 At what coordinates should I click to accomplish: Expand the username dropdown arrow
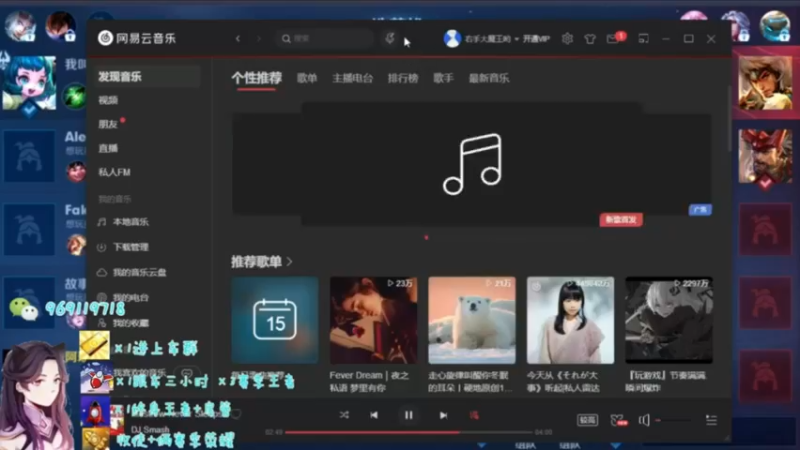click(516, 39)
